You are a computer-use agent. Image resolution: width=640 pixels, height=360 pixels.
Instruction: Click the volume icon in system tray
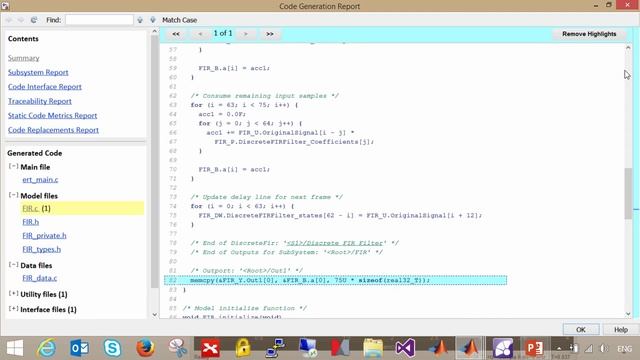603,349
